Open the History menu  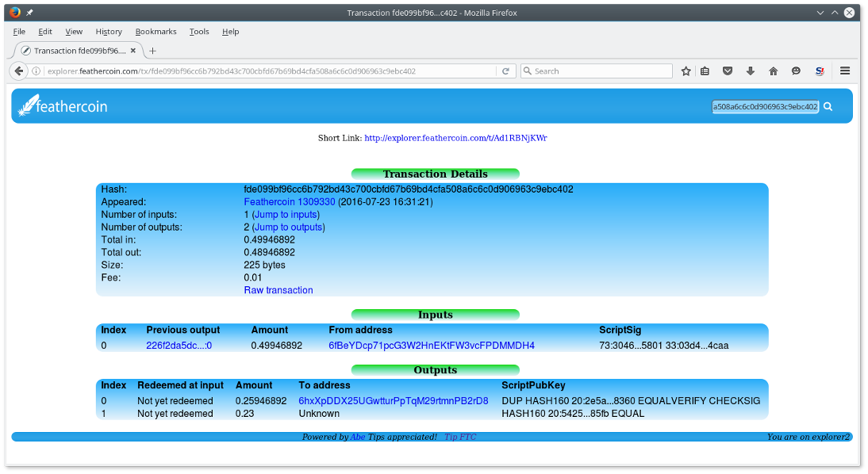click(x=109, y=32)
